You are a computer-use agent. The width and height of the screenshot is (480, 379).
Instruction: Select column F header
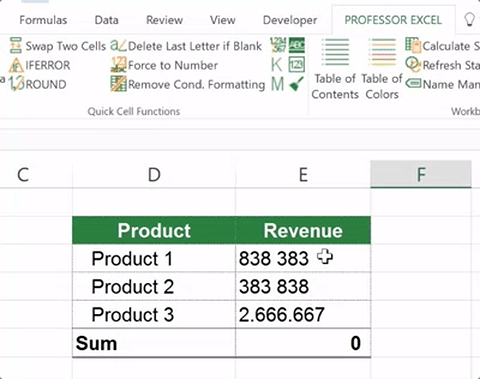point(421,174)
